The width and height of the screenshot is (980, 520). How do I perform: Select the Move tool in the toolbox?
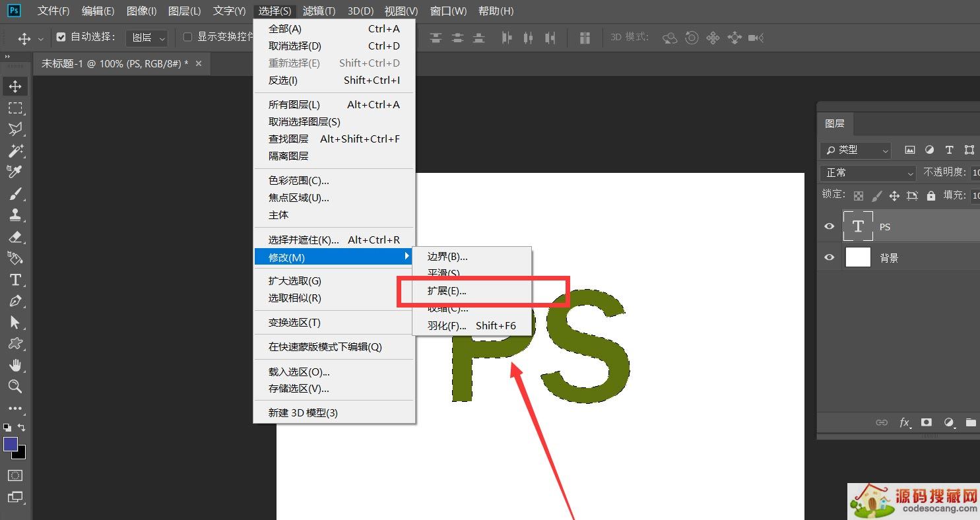[15, 86]
